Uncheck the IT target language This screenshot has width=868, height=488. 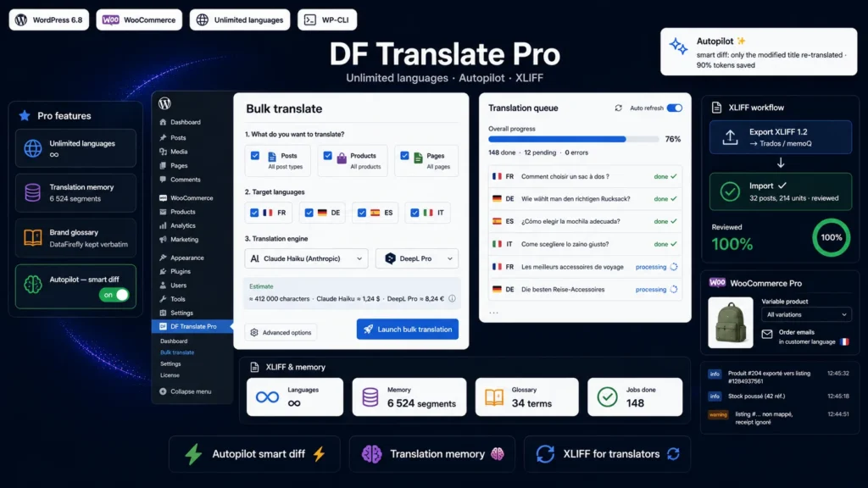[x=415, y=213]
